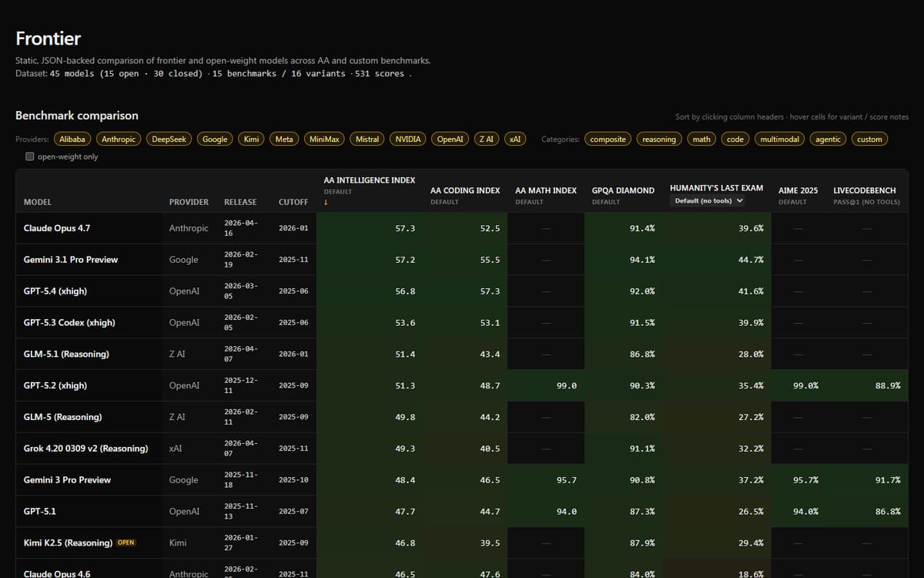Click the 57.3 Intelligence Index score cell
Screen dimensions: 924x578
pos(370,228)
